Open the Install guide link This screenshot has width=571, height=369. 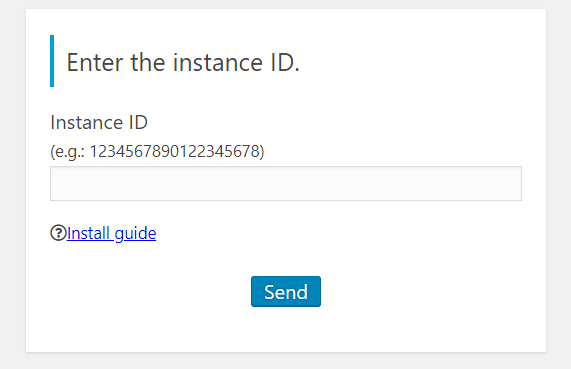tap(111, 233)
